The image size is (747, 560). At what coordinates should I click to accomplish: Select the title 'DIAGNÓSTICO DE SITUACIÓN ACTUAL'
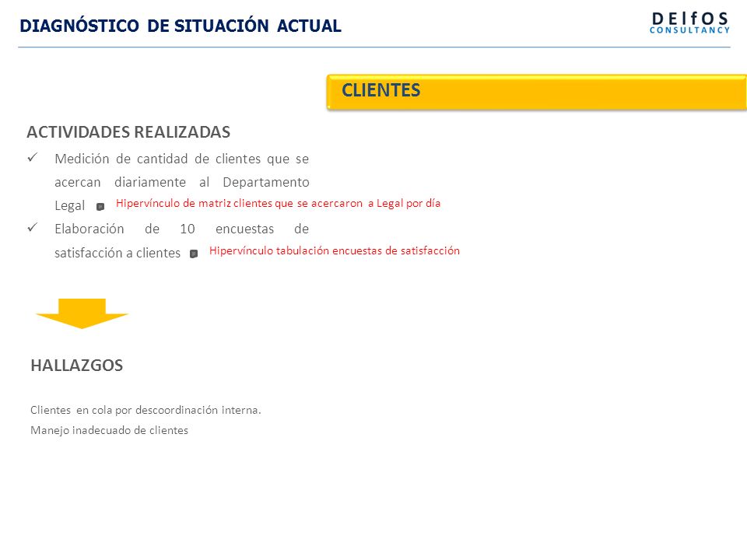click(x=181, y=26)
